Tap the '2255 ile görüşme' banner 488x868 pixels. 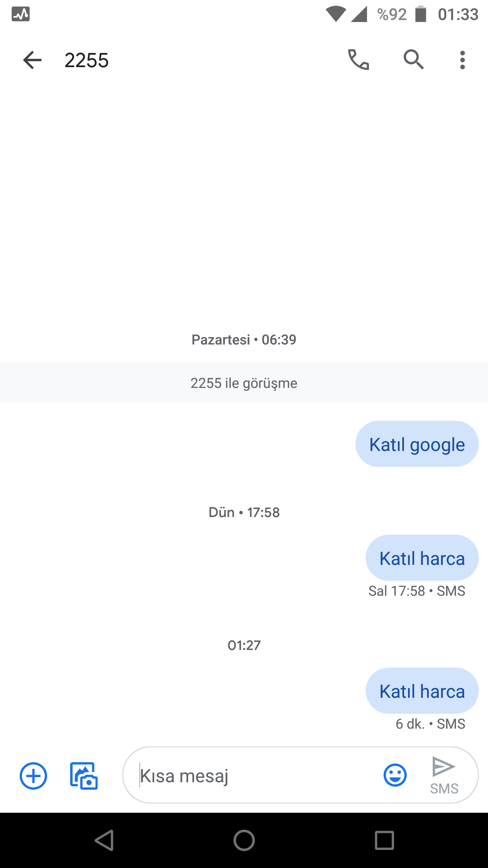(x=244, y=383)
